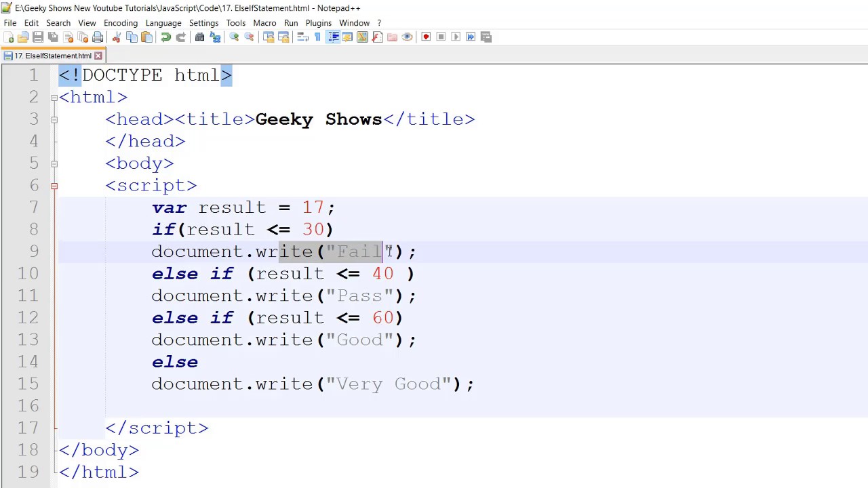The image size is (868, 488).
Task: Open the Tools menu
Action: tap(236, 22)
